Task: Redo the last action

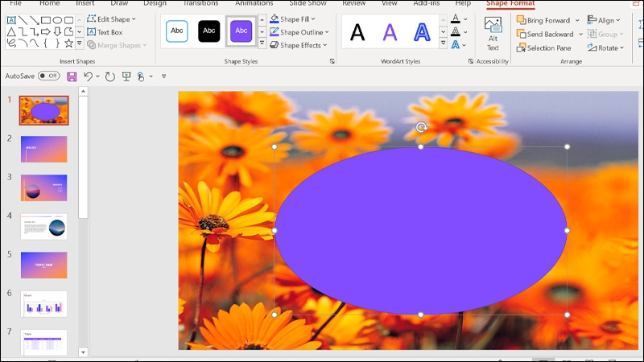Action: coord(109,76)
